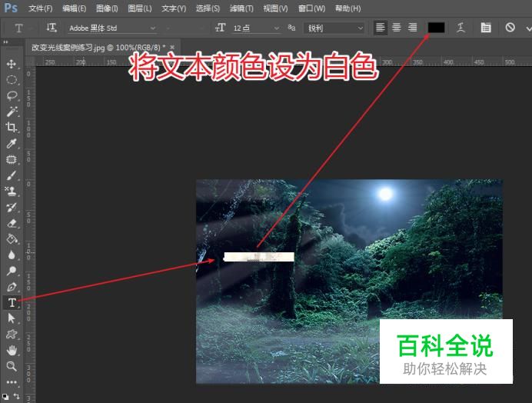The height and width of the screenshot is (403, 532).
Task: Click the font size T icon
Action: [x=220, y=28]
